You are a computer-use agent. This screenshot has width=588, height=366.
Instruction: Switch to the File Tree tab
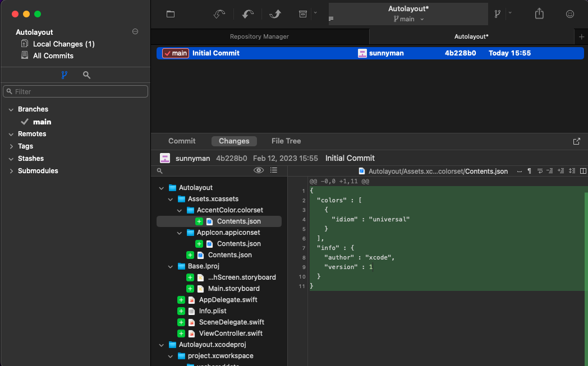click(286, 141)
